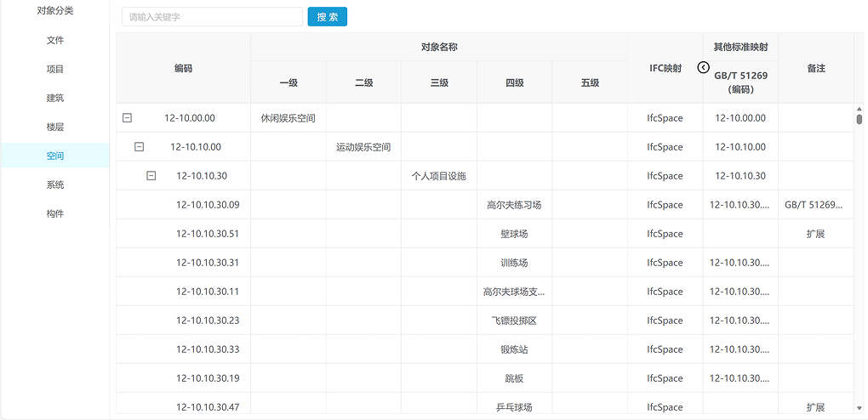
Task: Open 构件 in the left menu
Action: click(x=55, y=213)
